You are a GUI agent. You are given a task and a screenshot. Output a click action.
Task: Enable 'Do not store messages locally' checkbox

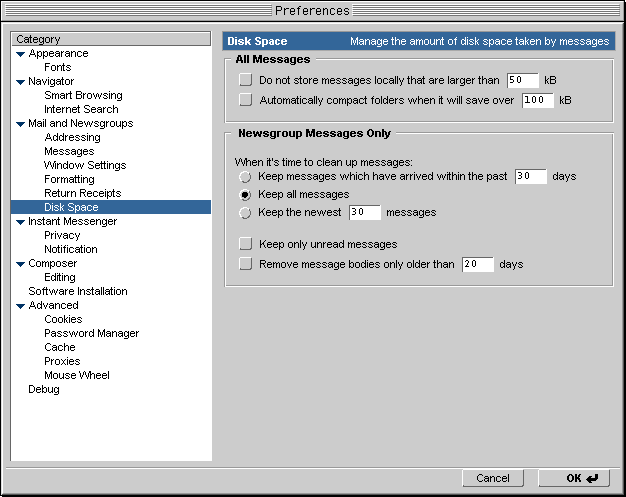click(245, 80)
